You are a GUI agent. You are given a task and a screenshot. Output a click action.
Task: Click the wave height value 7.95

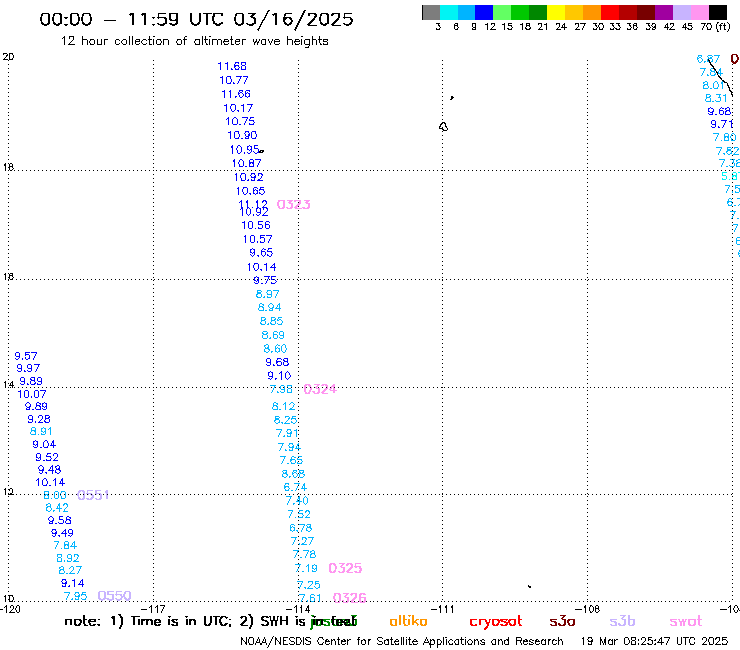click(x=75, y=597)
